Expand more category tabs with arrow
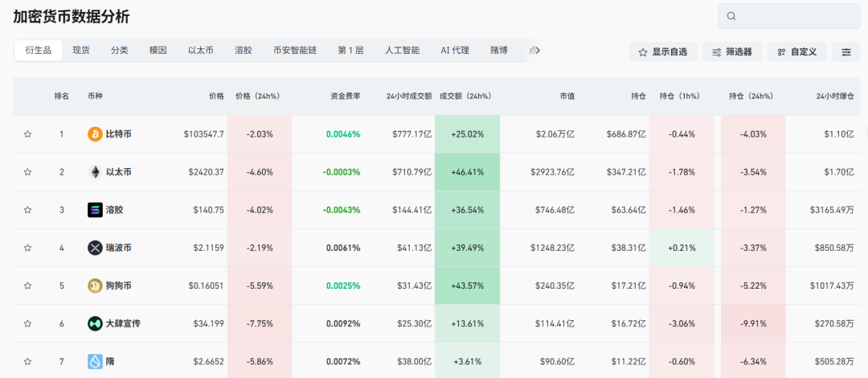Screen dimensions: 868x378 537,51
